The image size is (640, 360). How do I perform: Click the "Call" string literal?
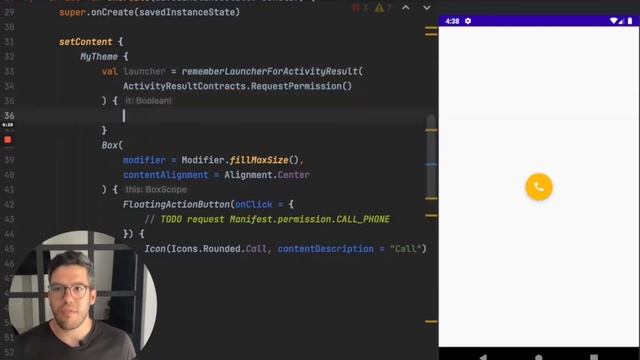(x=406, y=249)
